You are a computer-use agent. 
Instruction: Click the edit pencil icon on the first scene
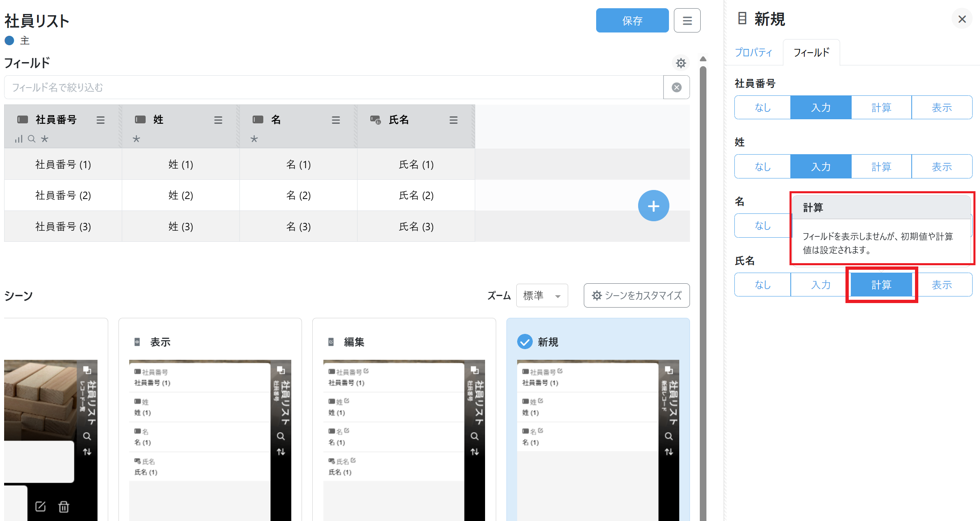pos(40,507)
